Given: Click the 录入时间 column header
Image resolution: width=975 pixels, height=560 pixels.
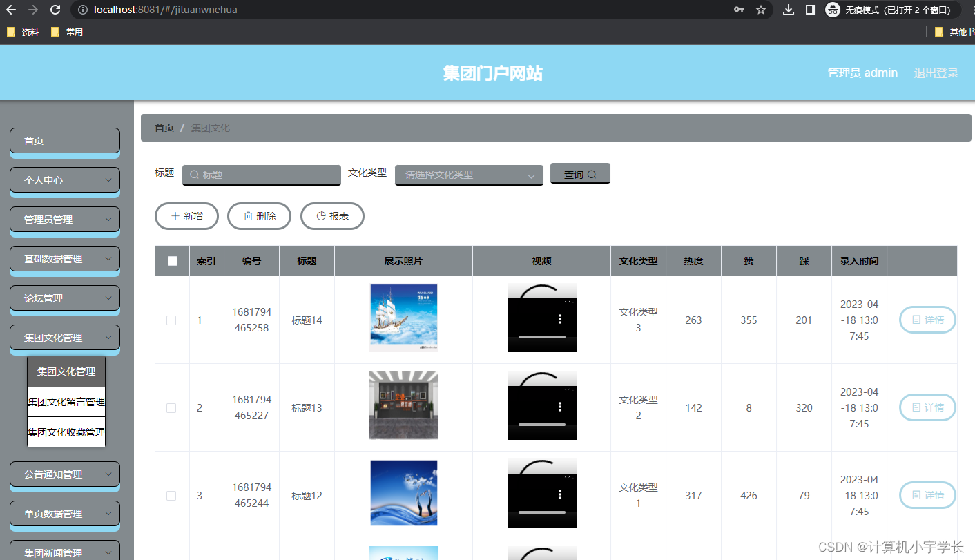Looking at the screenshot, I should coord(859,261).
